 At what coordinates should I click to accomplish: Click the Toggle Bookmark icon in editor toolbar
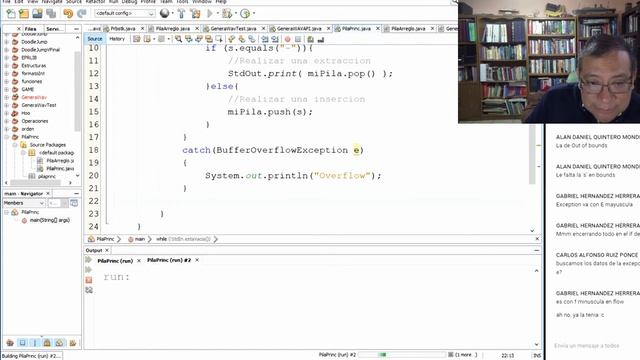coord(252,39)
